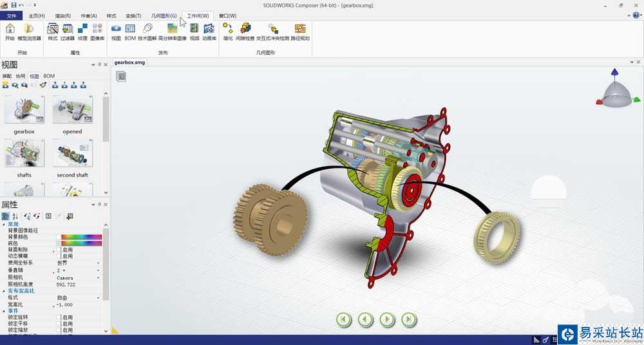Enable the 动态模糊 checkbox
Screen dimensions: 644x345
point(59,256)
